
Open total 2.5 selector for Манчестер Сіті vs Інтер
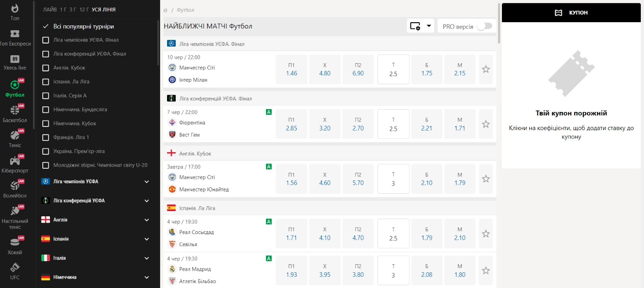(393, 69)
